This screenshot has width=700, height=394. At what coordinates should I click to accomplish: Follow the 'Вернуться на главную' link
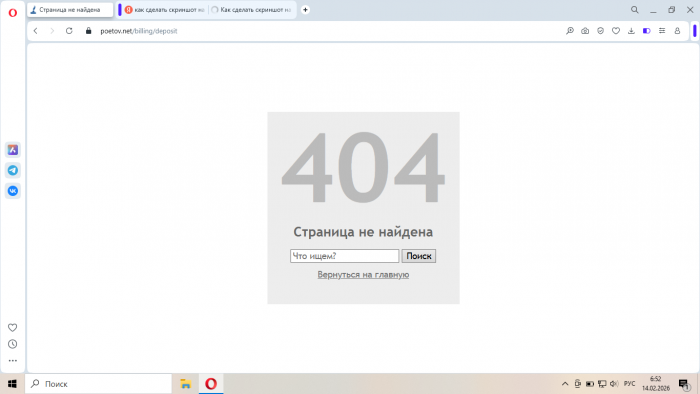[363, 275]
